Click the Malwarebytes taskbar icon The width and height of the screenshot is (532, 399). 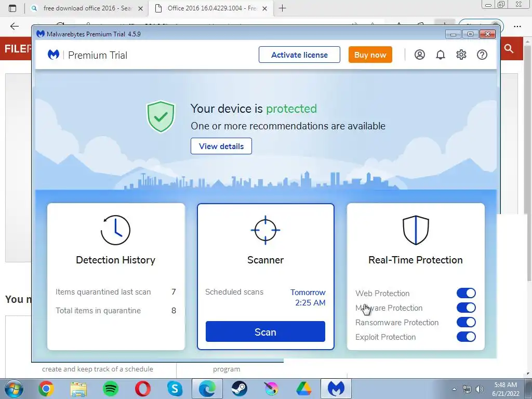(x=336, y=389)
